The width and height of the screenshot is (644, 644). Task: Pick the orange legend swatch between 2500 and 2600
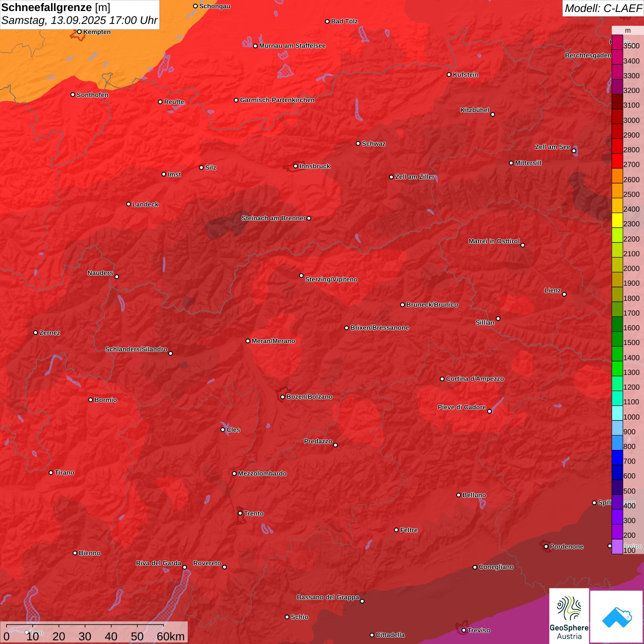click(x=617, y=191)
